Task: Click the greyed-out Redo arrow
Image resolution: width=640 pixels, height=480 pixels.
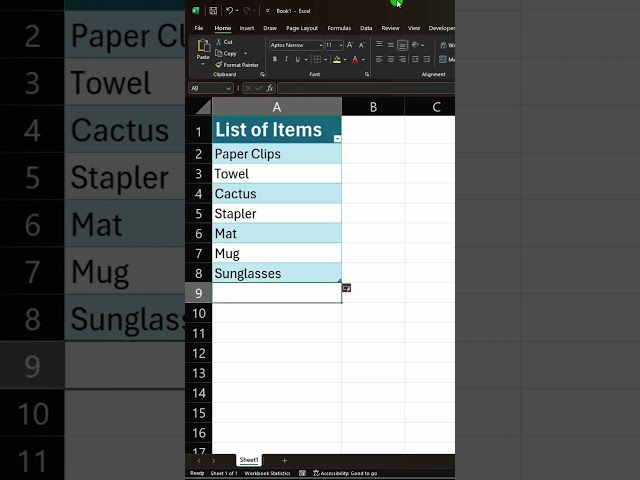Action: coord(247,11)
